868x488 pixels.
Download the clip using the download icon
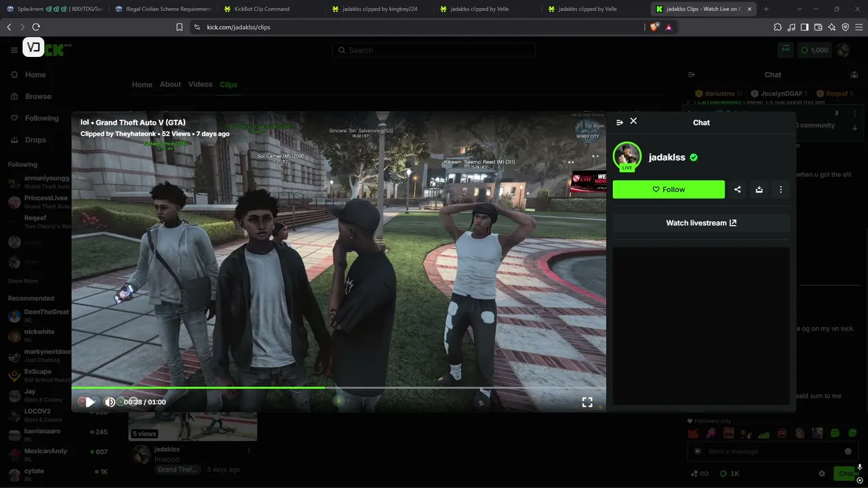coord(759,190)
